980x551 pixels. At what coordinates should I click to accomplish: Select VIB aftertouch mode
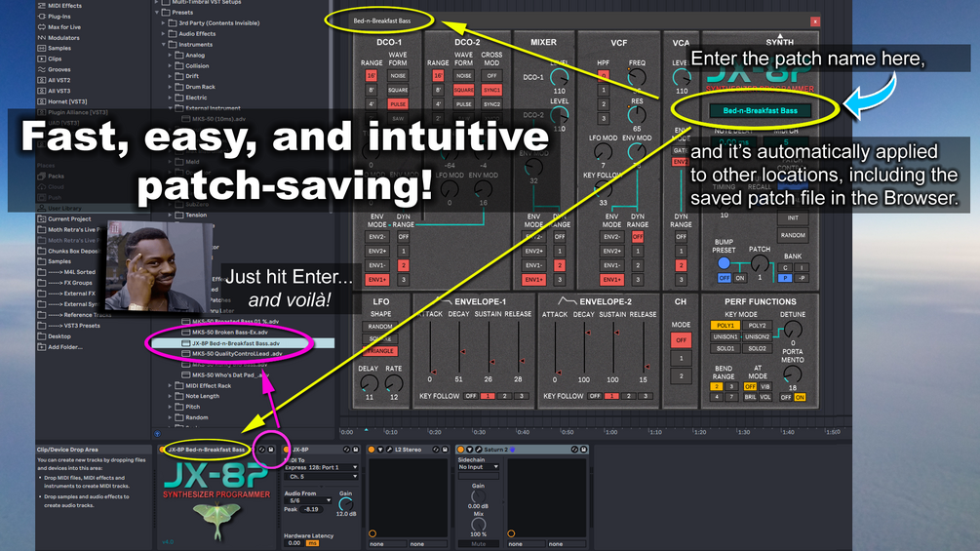pos(765,387)
